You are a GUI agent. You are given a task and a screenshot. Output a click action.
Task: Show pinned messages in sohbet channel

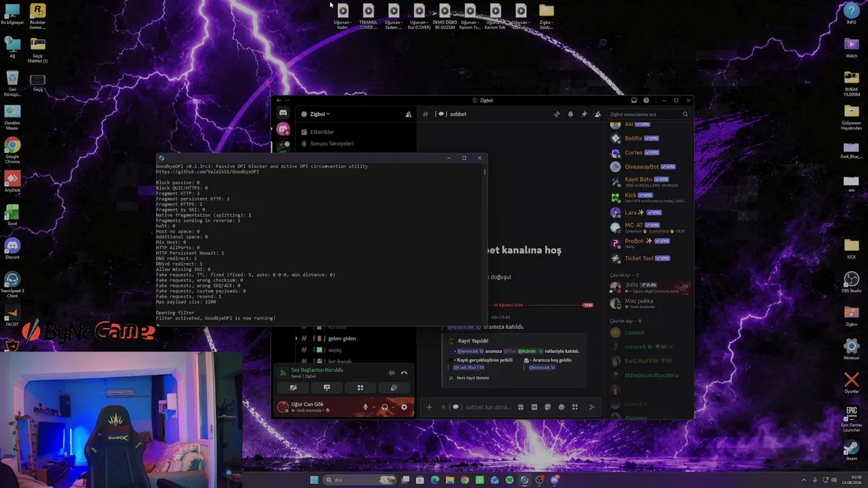[x=584, y=114]
